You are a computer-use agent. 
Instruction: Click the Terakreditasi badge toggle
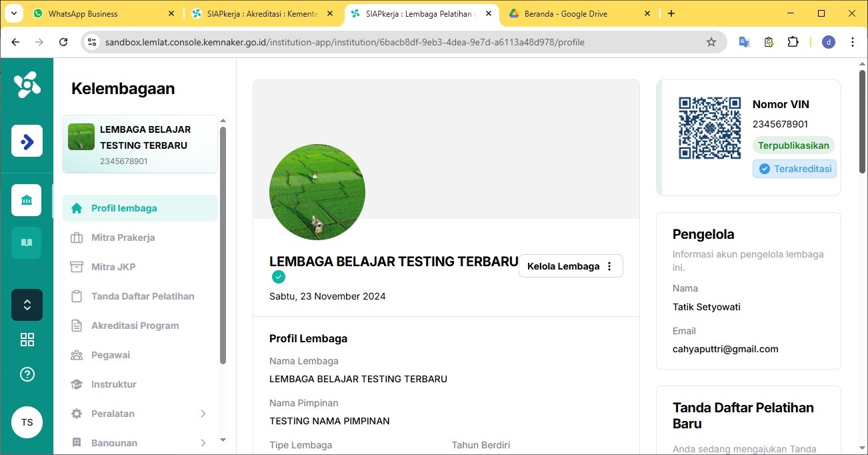pyautogui.click(x=794, y=168)
